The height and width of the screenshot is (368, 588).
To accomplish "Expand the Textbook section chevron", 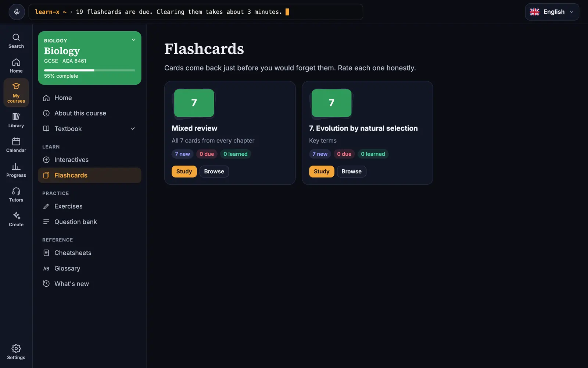I will (133, 128).
